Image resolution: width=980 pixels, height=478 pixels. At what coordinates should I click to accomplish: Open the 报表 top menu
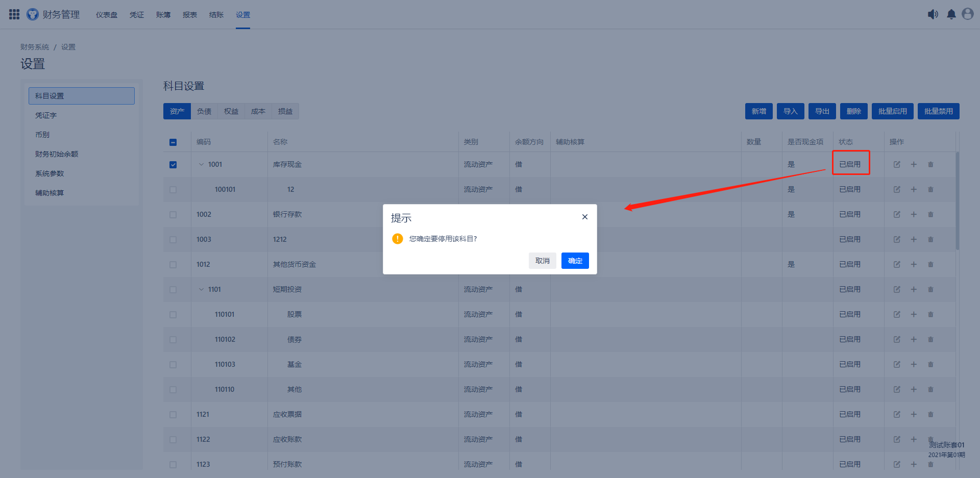[190, 15]
